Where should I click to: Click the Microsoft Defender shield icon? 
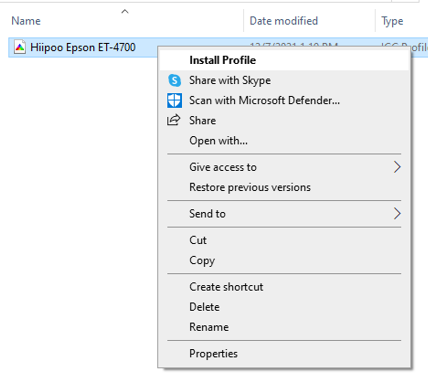(x=174, y=100)
